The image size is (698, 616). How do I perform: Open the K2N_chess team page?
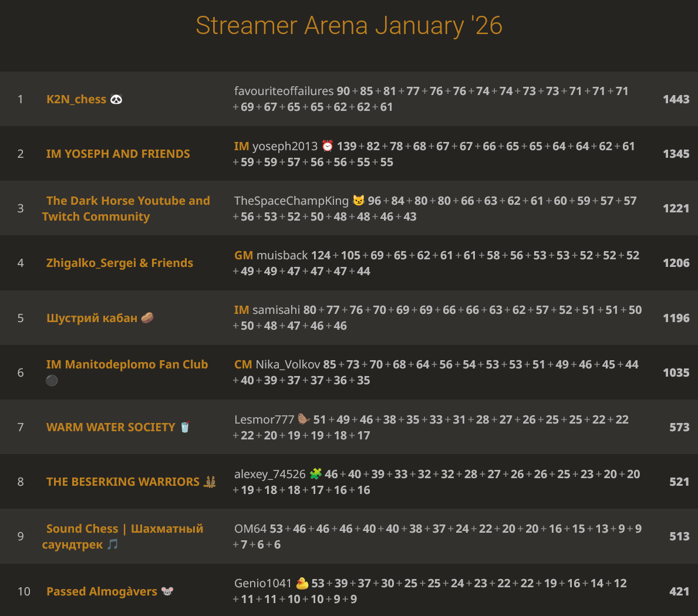tap(76, 99)
